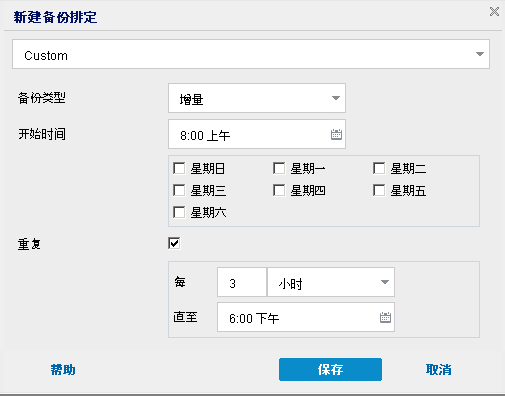
Task: Click the repeat interval field showing 3
Action: (242, 282)
